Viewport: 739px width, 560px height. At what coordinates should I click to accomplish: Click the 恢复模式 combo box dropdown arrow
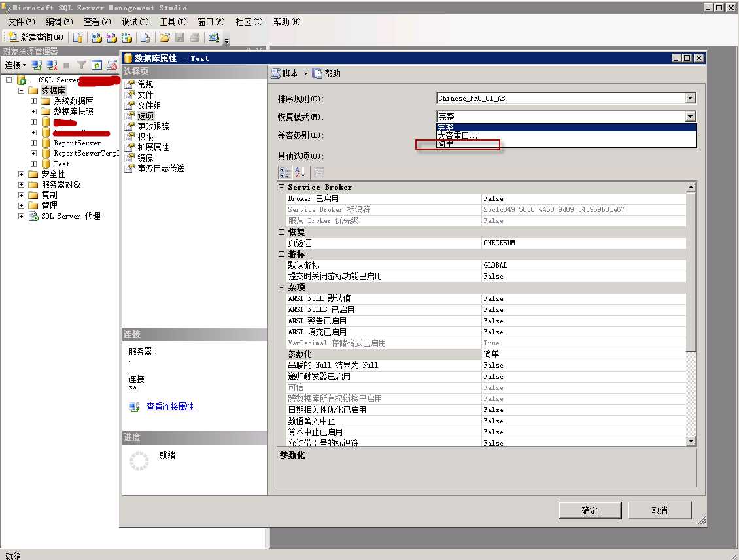[x=690, y=116]
